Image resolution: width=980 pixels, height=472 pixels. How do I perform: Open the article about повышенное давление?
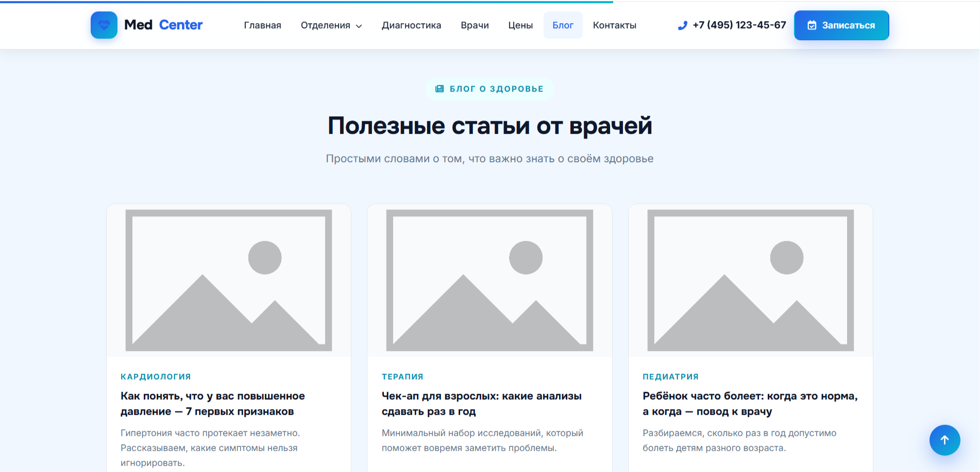pyautogui.click(x=213, y=404)
